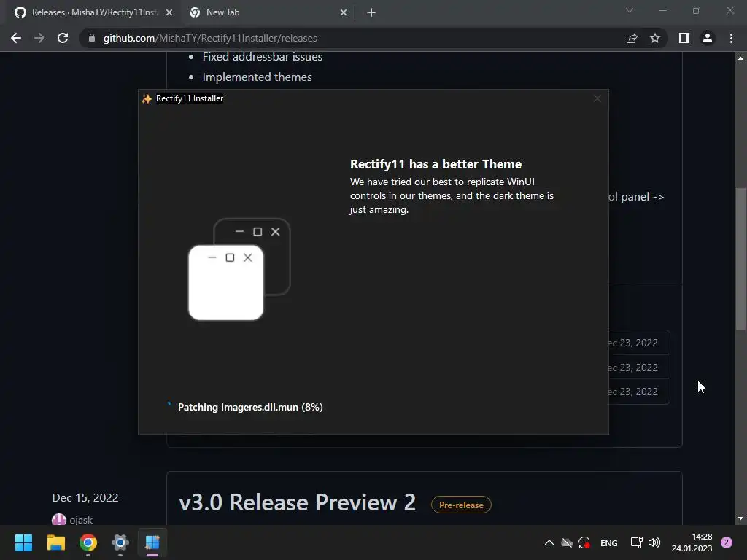Click the Dec 15, 2022 date text
Screen dimensions: 747x560
coord(85,497)
